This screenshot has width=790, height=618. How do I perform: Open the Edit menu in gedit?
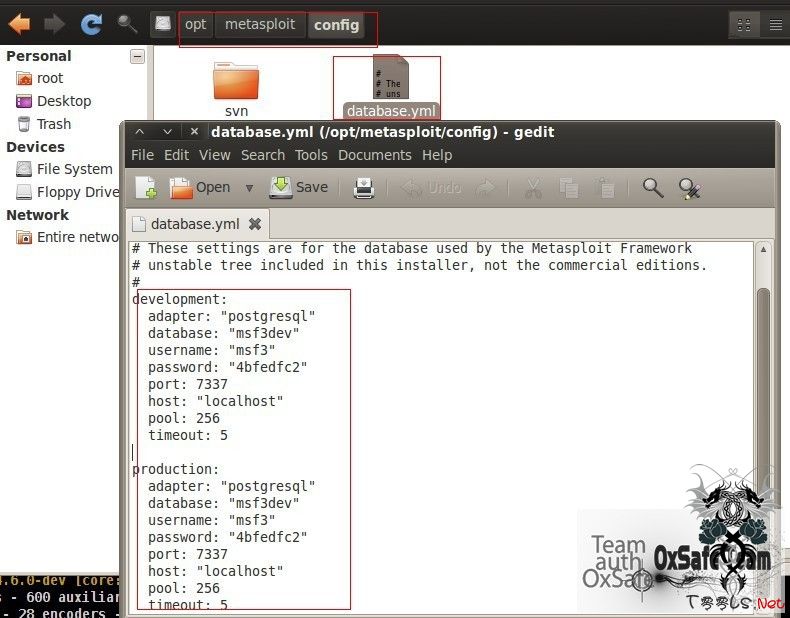tap(176, 155)
